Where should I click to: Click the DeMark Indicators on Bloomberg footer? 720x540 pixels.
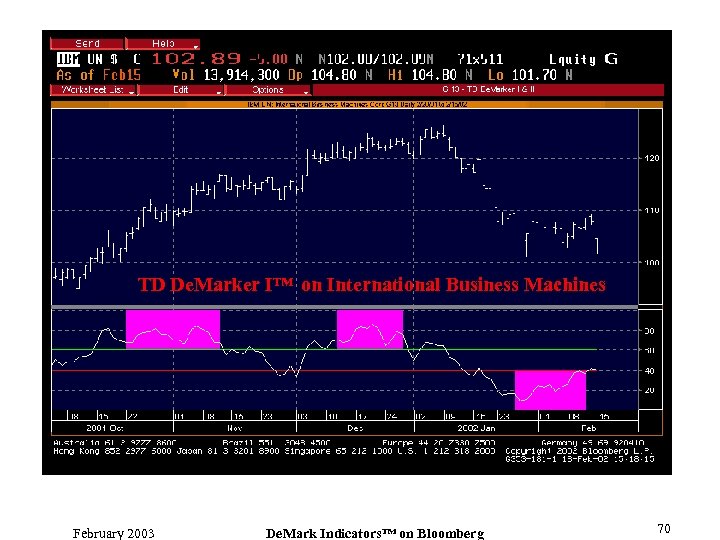[375, 533]
